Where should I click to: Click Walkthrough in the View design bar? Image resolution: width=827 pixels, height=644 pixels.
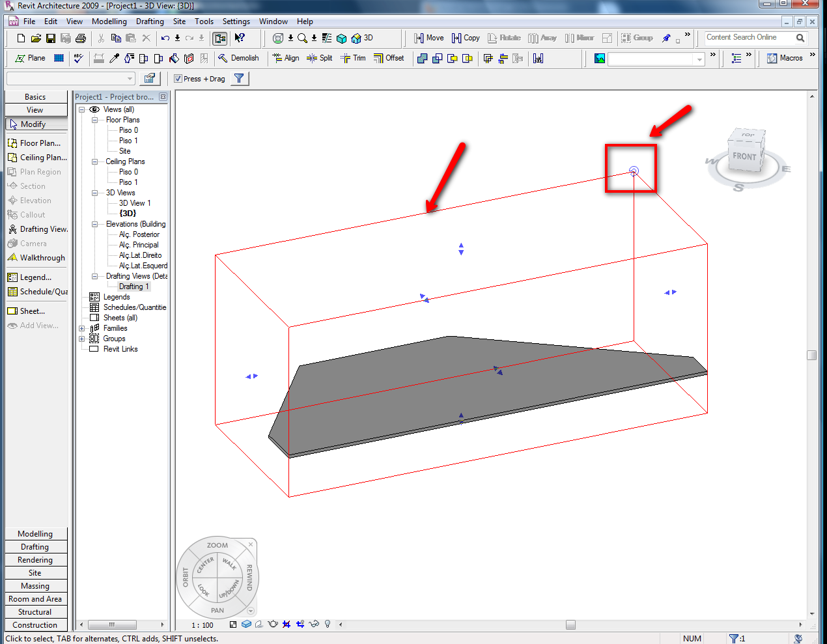36,258
